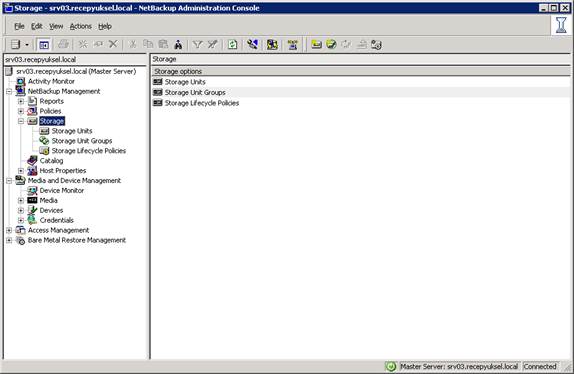Image resolution: width=574 pixels, height=374 pixels.
Task: Click the icon left of the yellow folder
Action: (x=292, y=45)
